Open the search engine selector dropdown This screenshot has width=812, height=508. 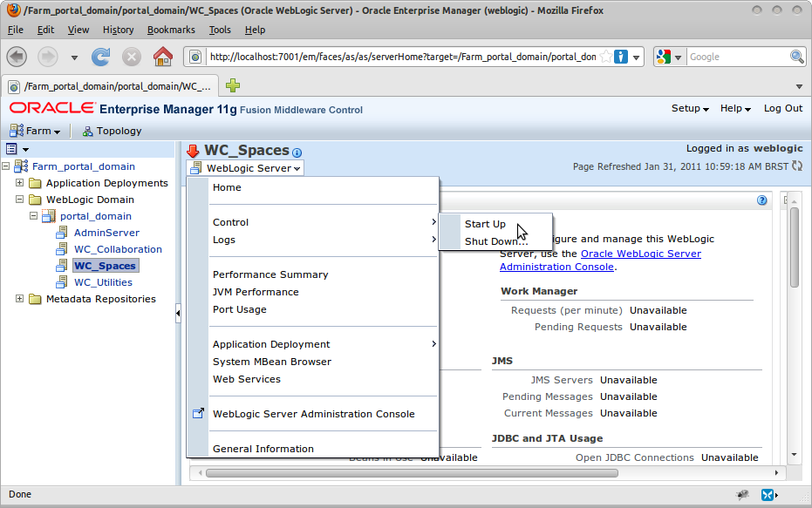pos(678,57)
